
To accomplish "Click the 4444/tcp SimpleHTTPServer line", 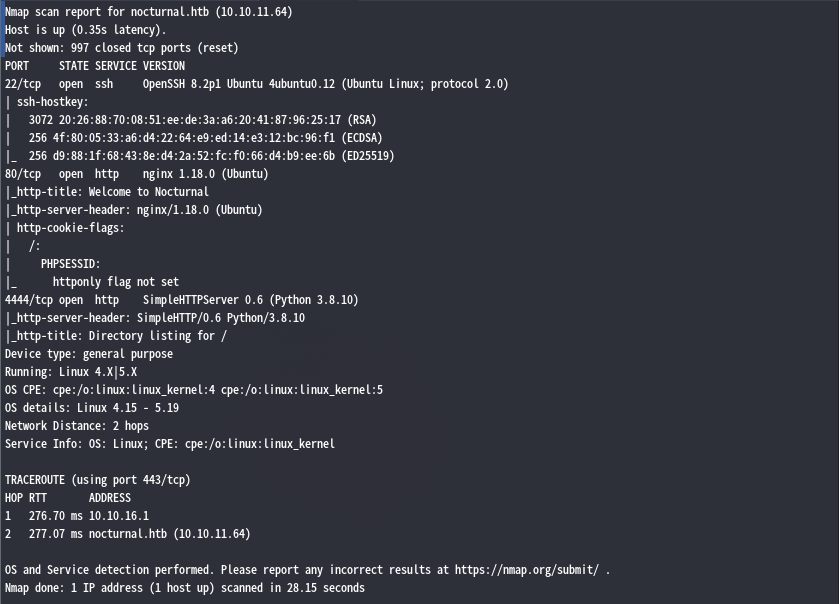I will (181, 300).
